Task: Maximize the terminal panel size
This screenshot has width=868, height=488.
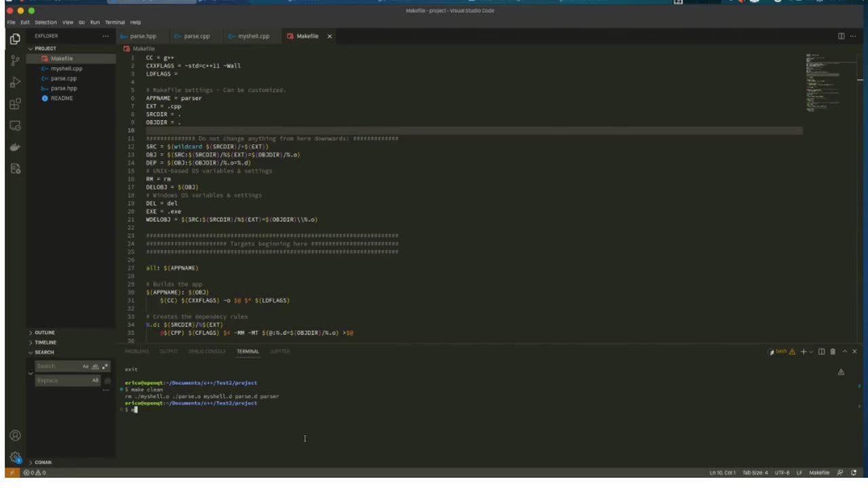Action: (844, 352)
